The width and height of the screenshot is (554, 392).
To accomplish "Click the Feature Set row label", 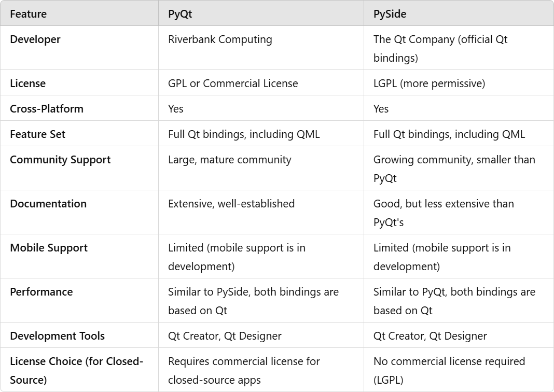I will [x=37, y=134].
